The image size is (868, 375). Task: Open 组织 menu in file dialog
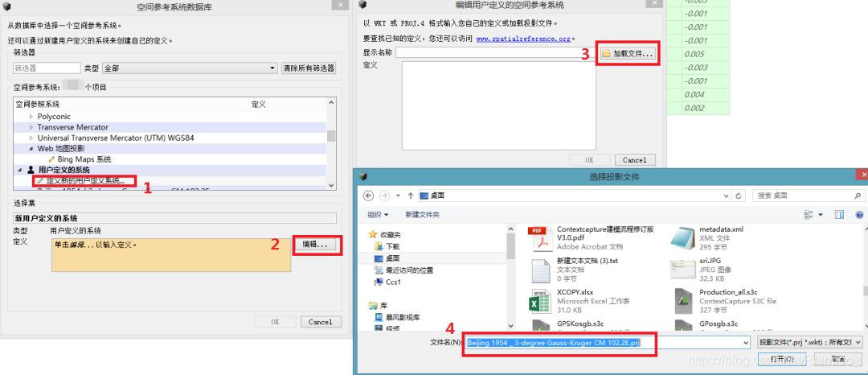point(378,214)
